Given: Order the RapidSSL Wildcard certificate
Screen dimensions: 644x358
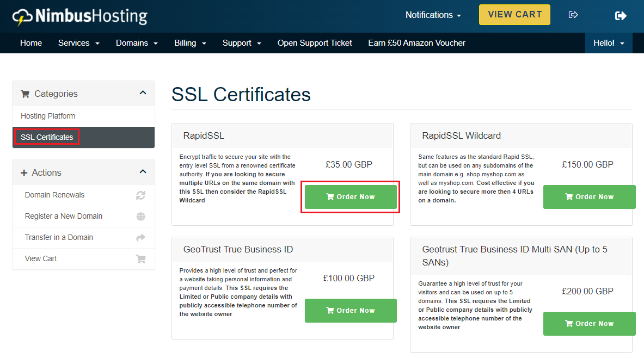Looking at the screenshot, I should (589, 197).
